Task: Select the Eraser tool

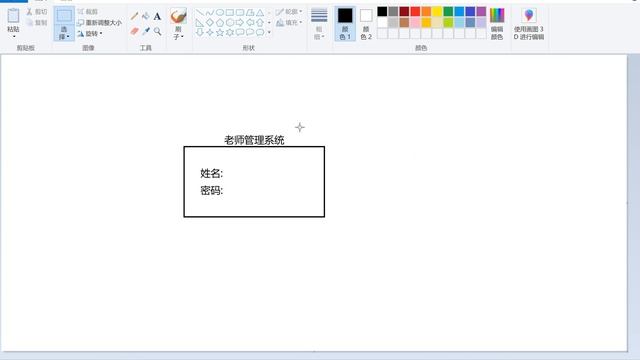Action: pyautogui.click(x=134, y=31)
